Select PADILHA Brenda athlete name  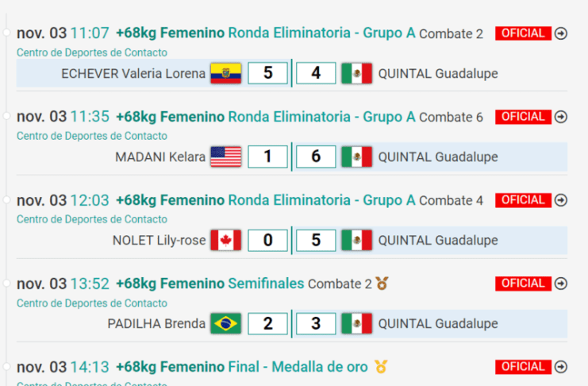156,324
